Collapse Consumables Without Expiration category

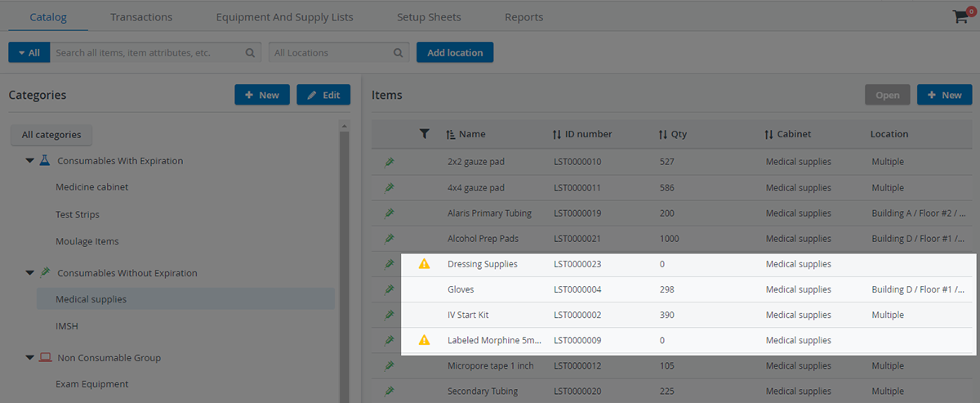click(29, 273)
